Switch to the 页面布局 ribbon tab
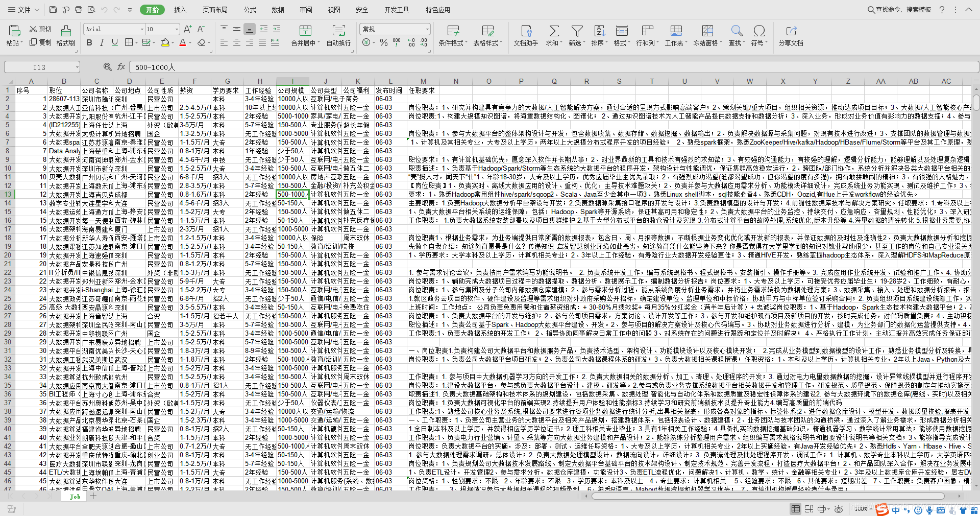The width and height of the screenshot is (980, 516). [x=215, y=10]
